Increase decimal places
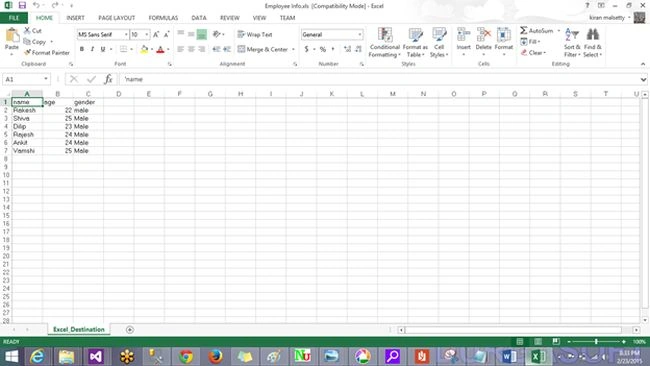The width and height of the screenshot is (650, 366). pos(347,49)
